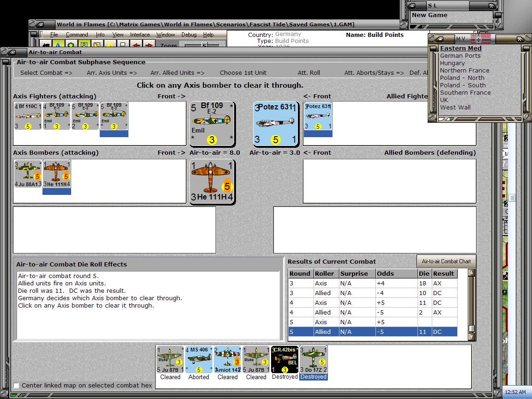Image resolution: width=532 pixels, height=399 pixels.
Task: Roll up the S L window
Action: (411, 6)
